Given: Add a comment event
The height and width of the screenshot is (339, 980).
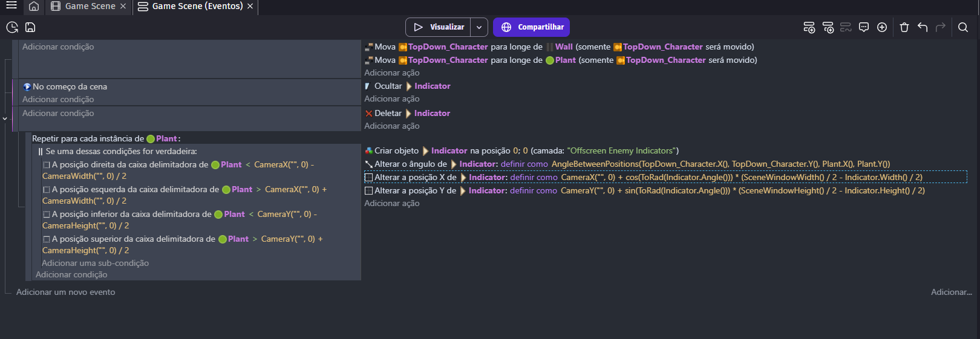Looking at the screenshot, I should (x=864, y=27).
